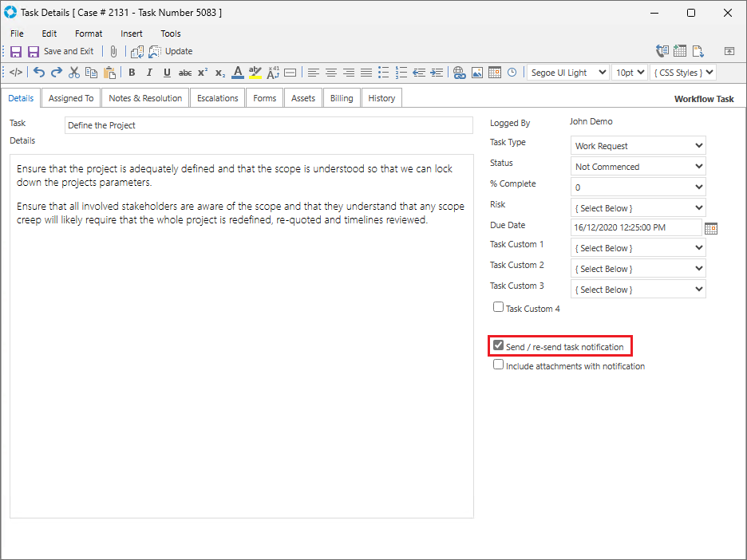Check Include attachments with notification

pyautogui.click(x=499, y=365)
